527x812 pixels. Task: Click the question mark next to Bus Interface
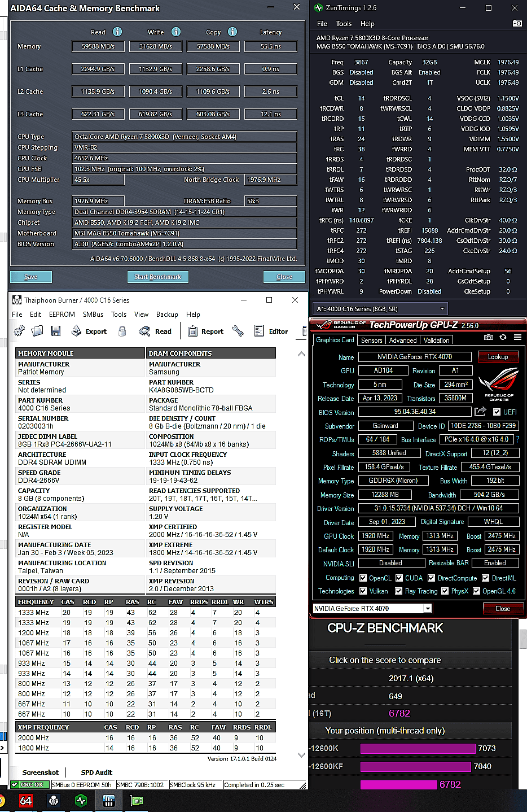coord(517,439)
